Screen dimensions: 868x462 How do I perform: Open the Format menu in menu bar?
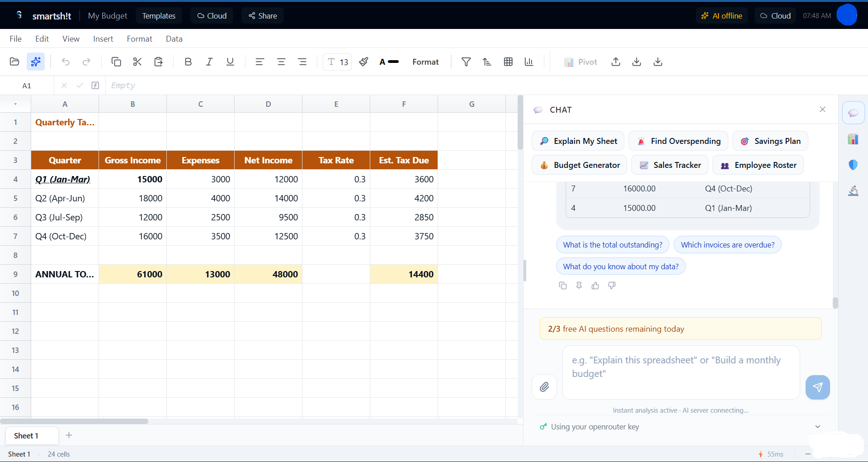(140, 39)
